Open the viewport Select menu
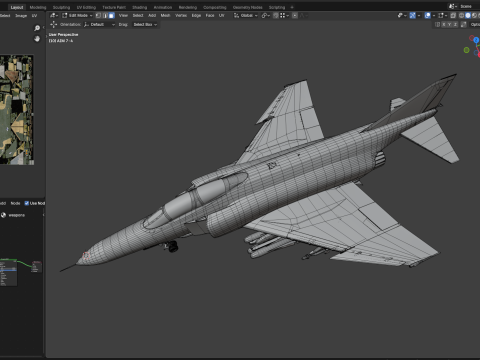Viewport: 480px width, 360px height. click(138, 15)
